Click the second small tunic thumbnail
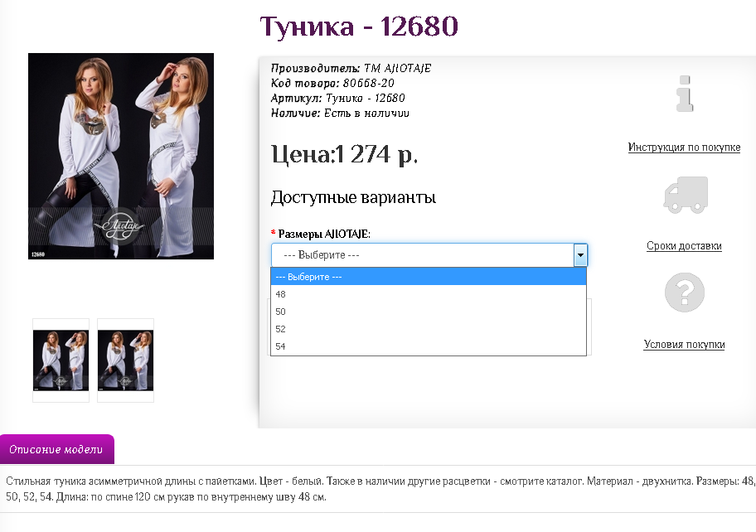The image size is (756, 532). click(125, 360)
